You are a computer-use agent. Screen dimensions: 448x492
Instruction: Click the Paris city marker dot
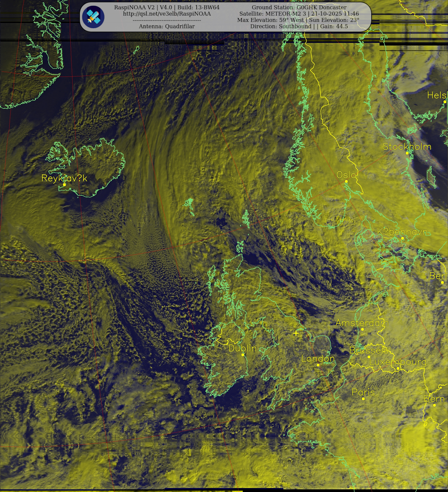[363, 399]
